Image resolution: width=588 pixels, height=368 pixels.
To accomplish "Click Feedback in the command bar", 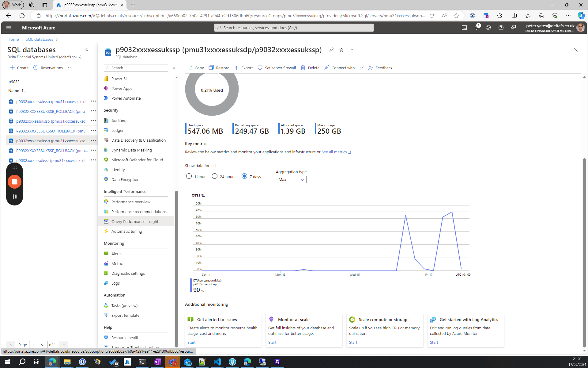I will pyautogui.click(x=380, y=68).
